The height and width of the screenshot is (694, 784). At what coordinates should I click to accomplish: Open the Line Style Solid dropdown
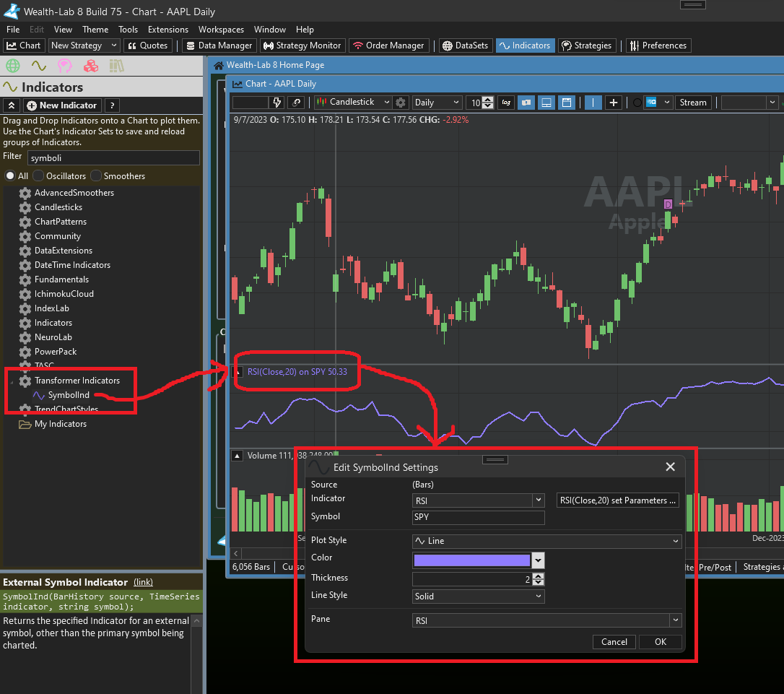pyautogui.click(x=478, y=597)
